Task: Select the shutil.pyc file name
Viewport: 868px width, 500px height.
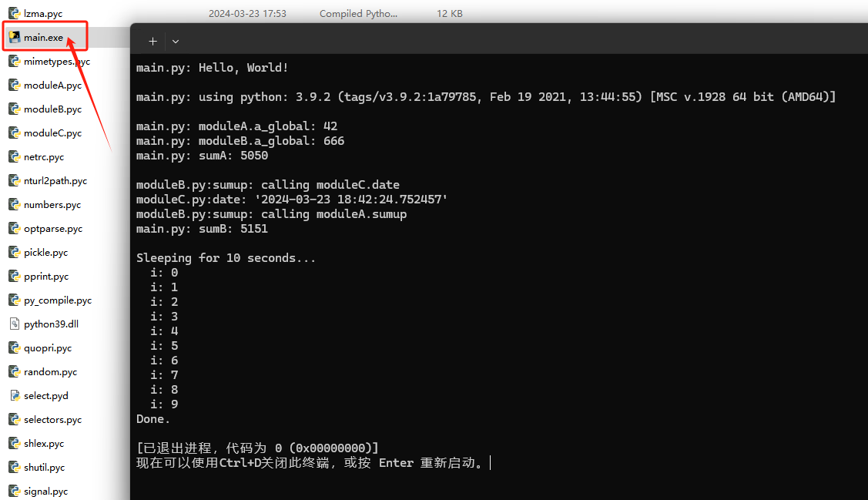Action: pyautogui.click(x=45, y=467)
